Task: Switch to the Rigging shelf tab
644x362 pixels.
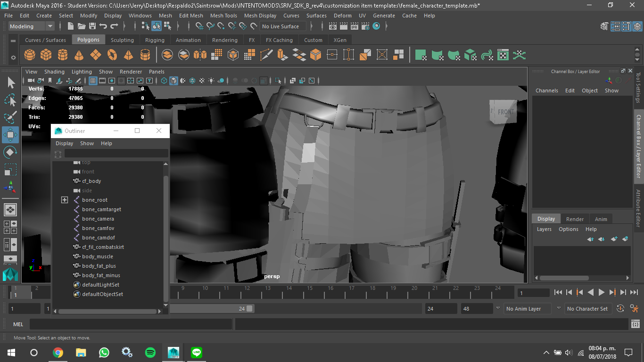Action: (x=155, y=40)
